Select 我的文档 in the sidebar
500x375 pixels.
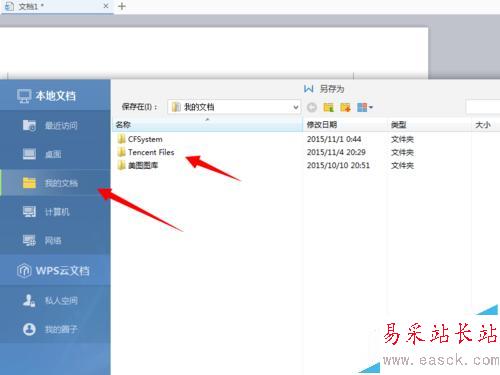(x=55, y=183)
